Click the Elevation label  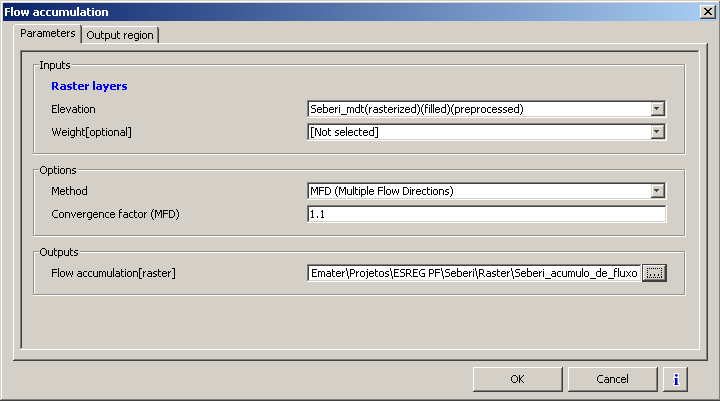tap(73, 109)
